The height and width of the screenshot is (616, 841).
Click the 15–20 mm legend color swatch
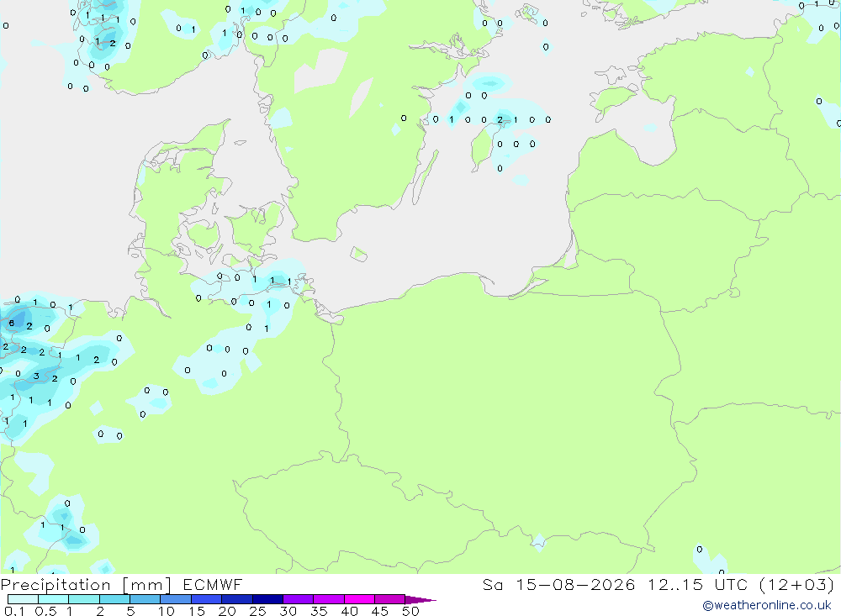click(207, 599)
